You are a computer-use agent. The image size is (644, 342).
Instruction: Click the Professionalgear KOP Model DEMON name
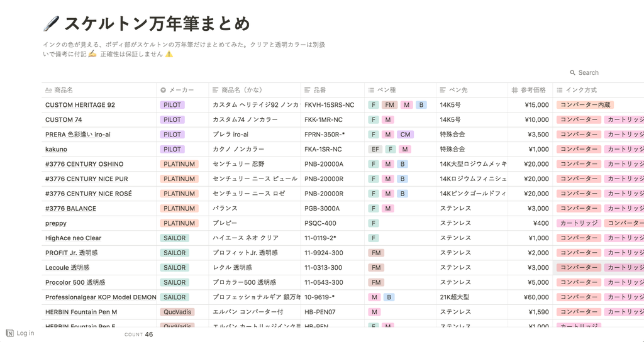pyautogui.click(x=101, y=297)
